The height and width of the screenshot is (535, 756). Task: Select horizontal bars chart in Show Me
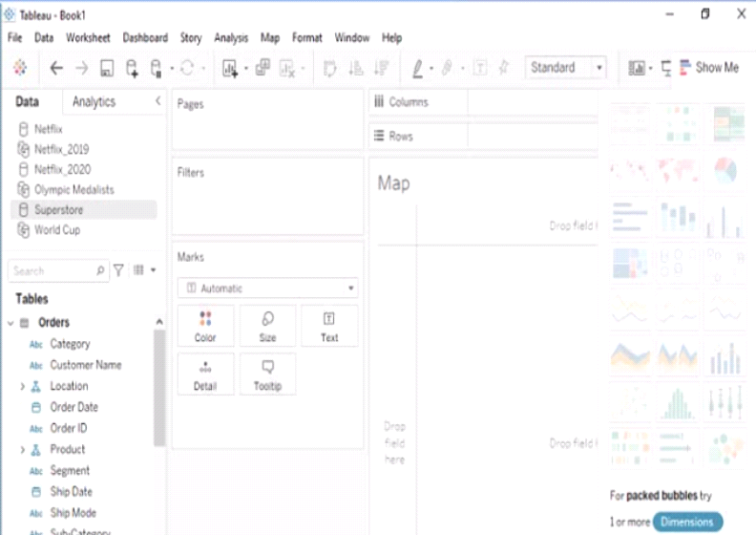click(630, 217)
